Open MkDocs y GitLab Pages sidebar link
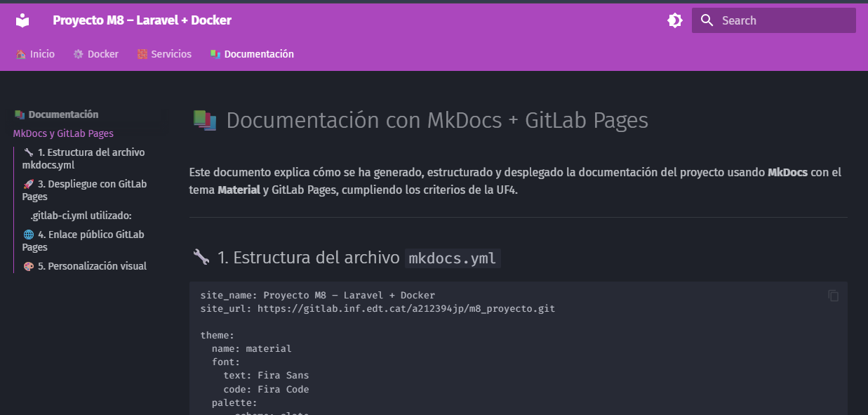Screen dimensions: 868x415 (x=63, y=133)
